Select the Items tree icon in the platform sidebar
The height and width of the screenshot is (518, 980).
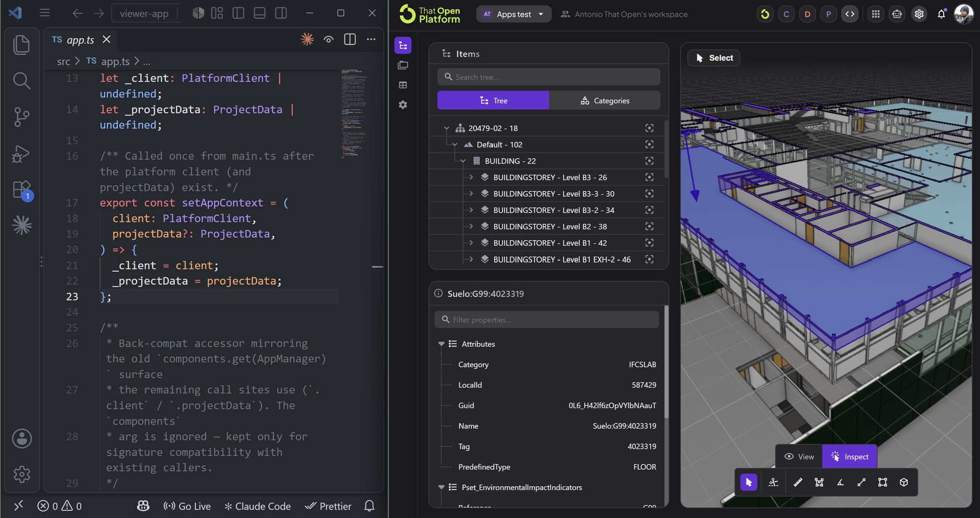pyautogui.click(x=403, y=45)
